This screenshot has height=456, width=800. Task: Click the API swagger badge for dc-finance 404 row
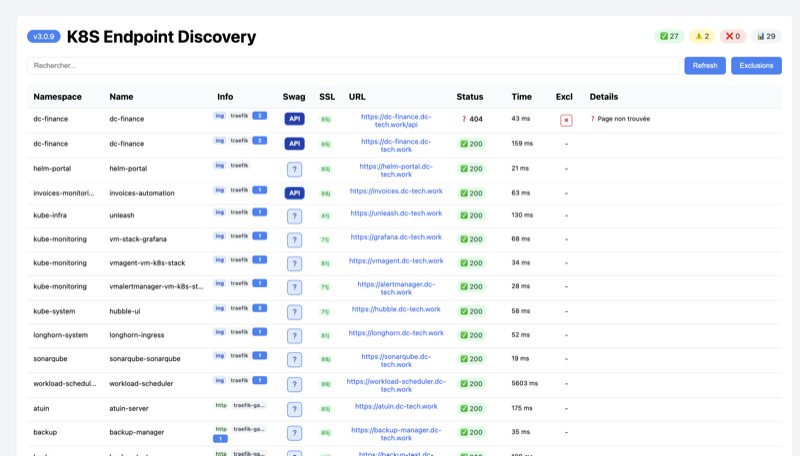(x=294, y=119)
